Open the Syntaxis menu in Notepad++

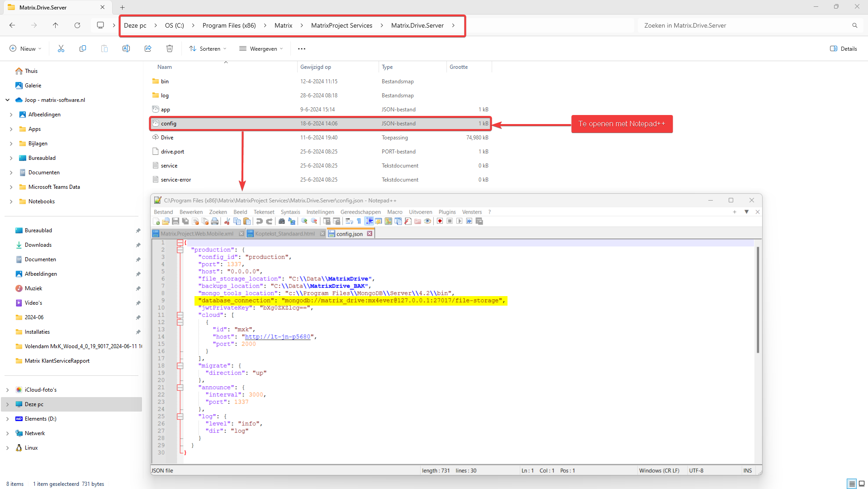tap(290, 212)
